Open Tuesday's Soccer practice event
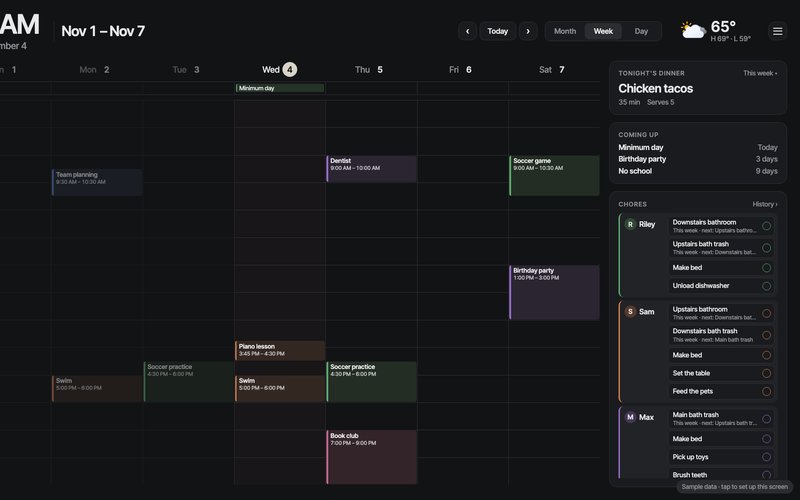This screenshot has width=800, height=500. pos(189,382)
